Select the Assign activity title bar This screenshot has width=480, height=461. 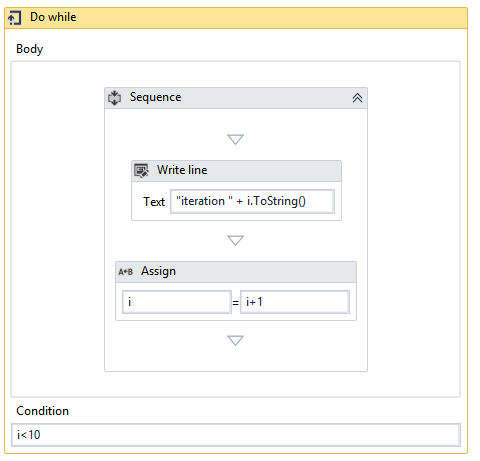click(x=236, y=272)
